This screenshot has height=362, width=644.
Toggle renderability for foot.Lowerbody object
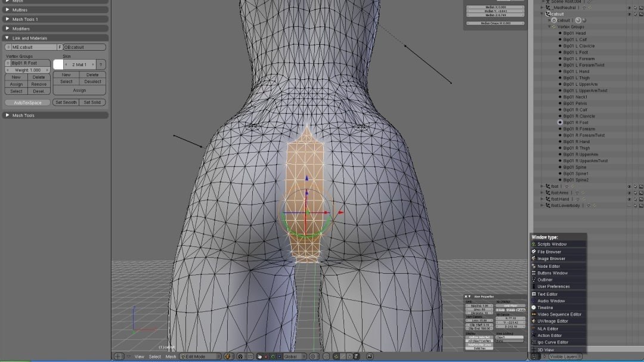tap(640, 205)
